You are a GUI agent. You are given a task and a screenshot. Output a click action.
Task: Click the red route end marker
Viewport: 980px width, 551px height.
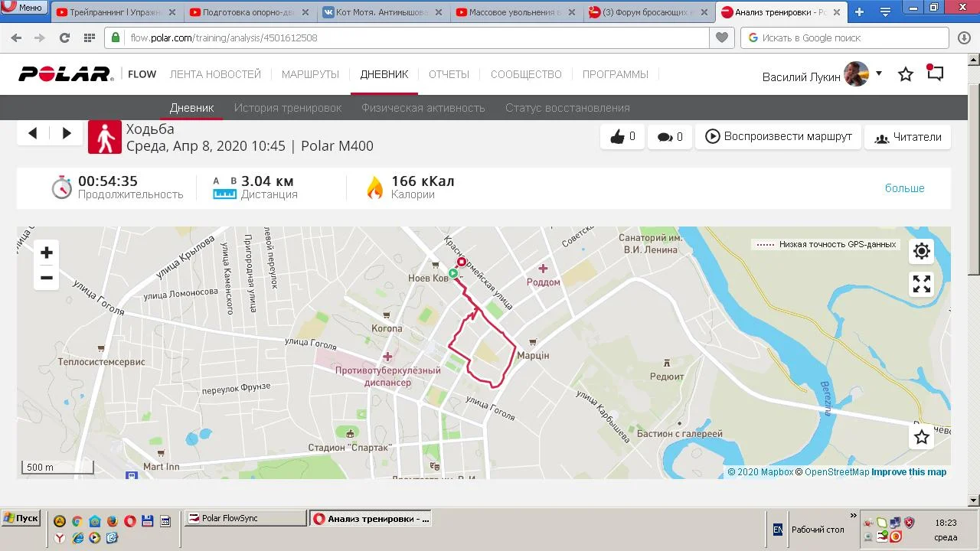[462, 262]
